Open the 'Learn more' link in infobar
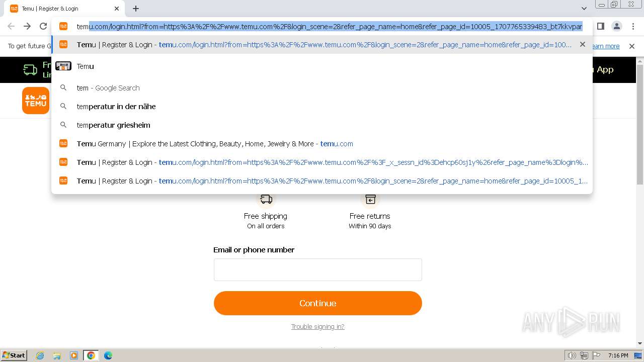This screenshot has width=644, height=362. 606,46
